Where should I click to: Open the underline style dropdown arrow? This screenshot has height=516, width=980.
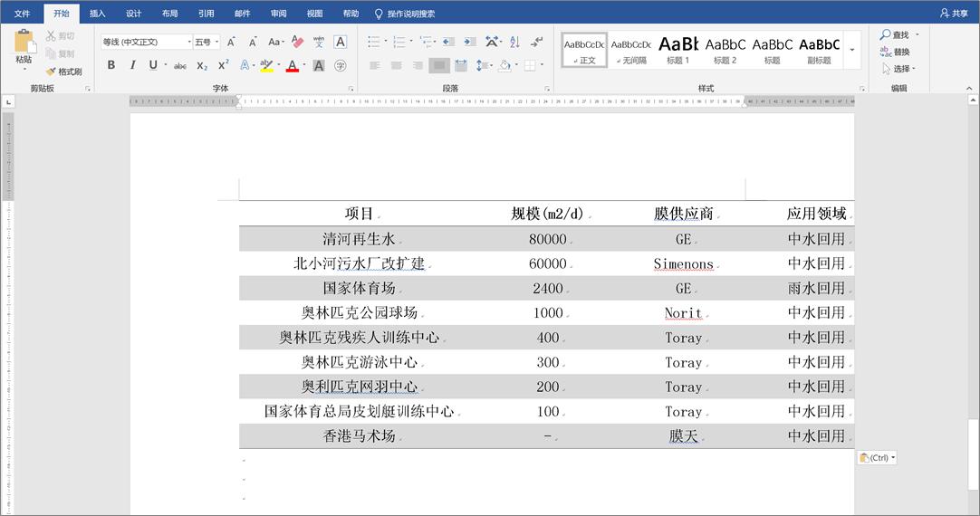(x=166, y=65)
